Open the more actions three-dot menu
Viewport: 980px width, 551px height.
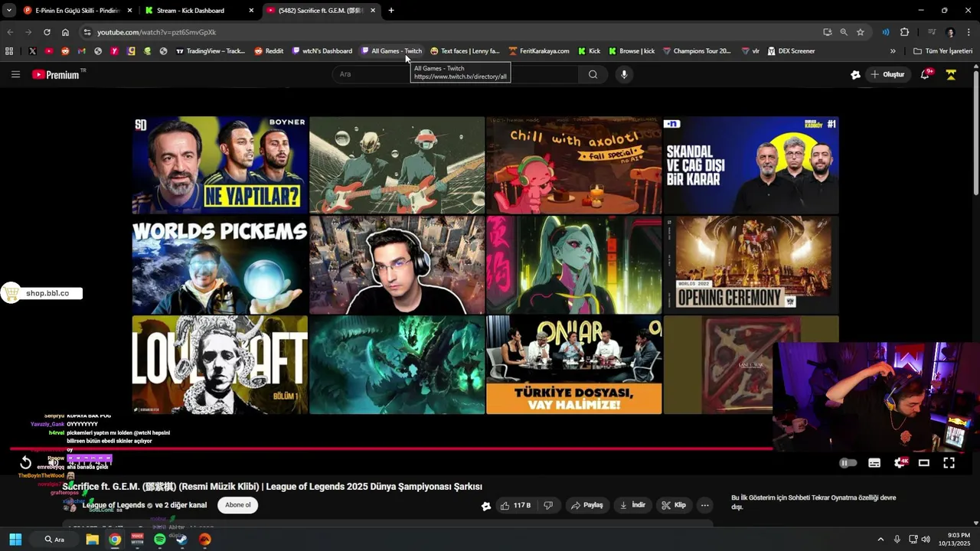click(704, 505)
